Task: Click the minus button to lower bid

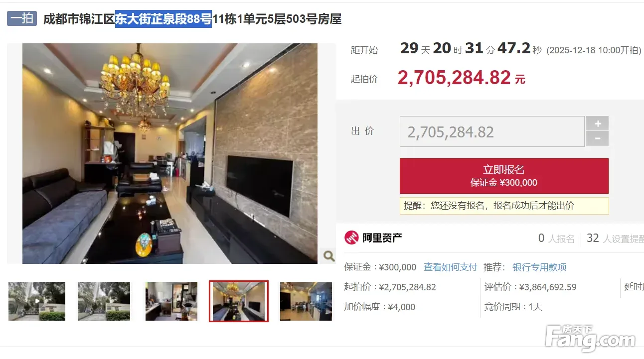Action: [x=597, y=138]
